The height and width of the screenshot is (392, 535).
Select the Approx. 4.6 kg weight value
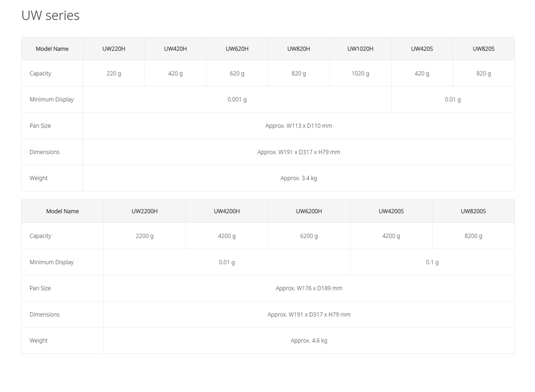tap(309, 341)
